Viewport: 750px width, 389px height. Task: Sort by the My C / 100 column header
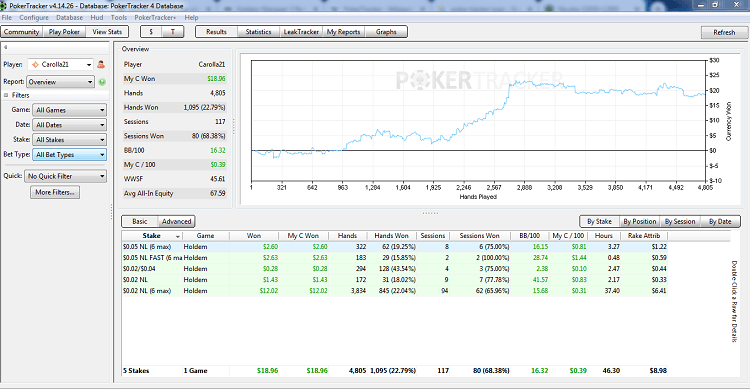[x=568, y=235]
